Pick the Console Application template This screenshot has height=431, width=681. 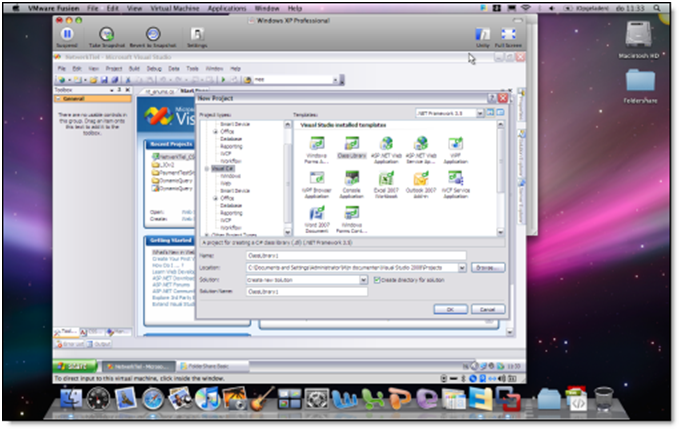coord(352,184)
